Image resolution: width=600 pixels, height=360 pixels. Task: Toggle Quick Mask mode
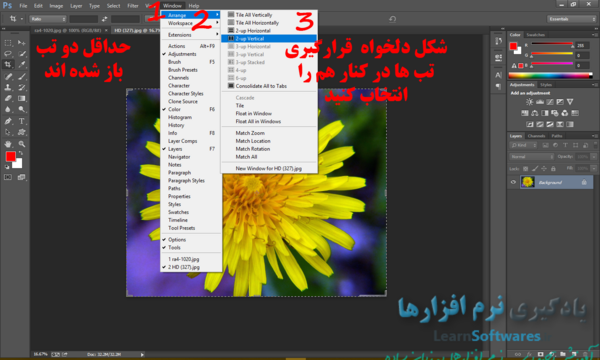point(8,177)
